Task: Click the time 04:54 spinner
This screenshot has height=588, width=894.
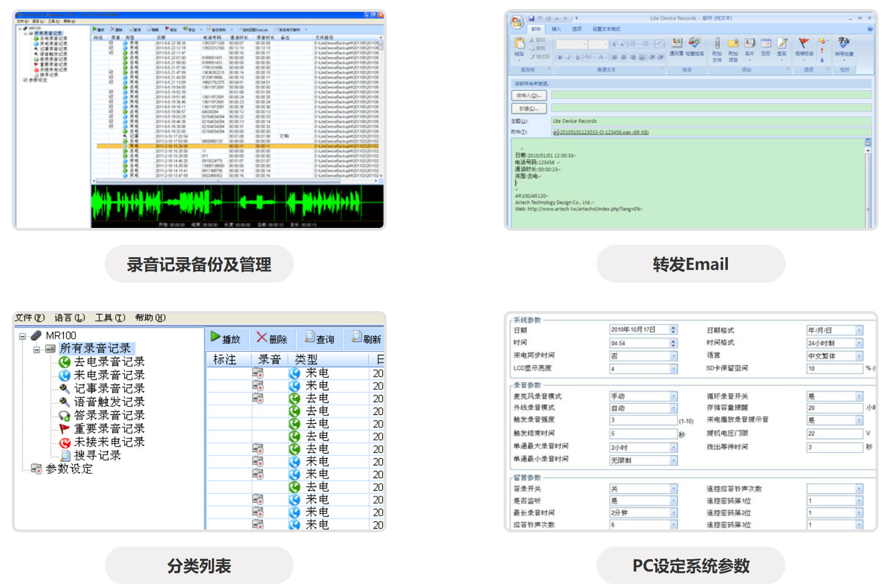Action: pos(674,343)
